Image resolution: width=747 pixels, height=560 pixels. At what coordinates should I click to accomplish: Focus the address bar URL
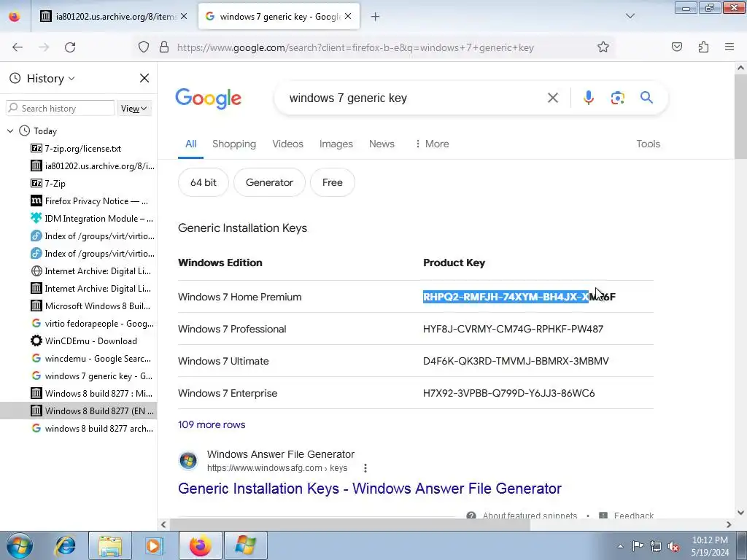point(355,47)
